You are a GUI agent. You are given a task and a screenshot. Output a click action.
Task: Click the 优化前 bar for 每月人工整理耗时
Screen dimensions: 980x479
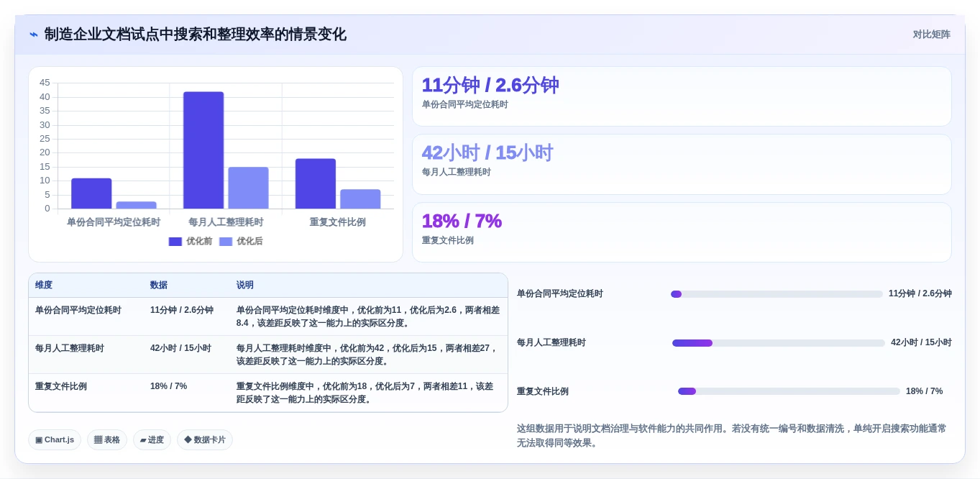click(203, 150)
